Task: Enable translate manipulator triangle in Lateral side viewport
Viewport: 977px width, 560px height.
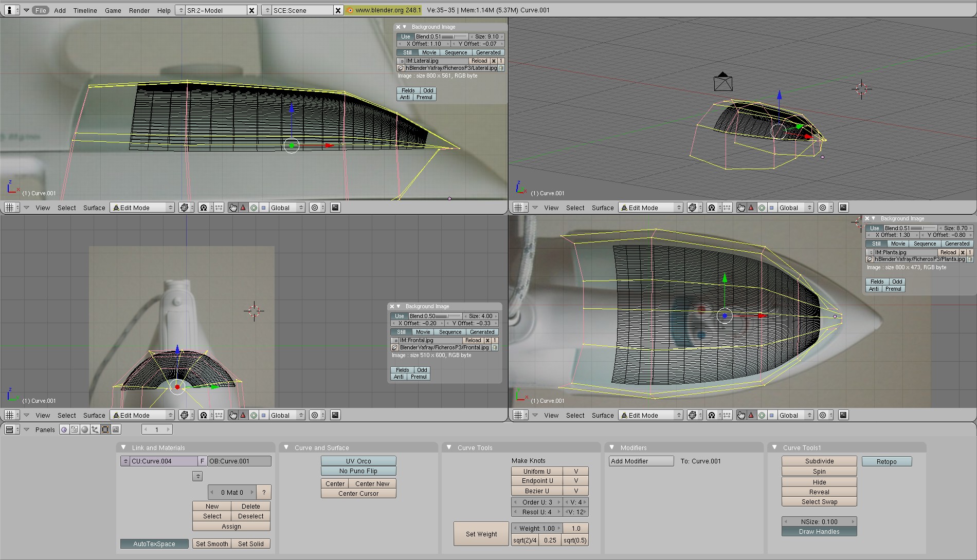Action: point(243,208)
